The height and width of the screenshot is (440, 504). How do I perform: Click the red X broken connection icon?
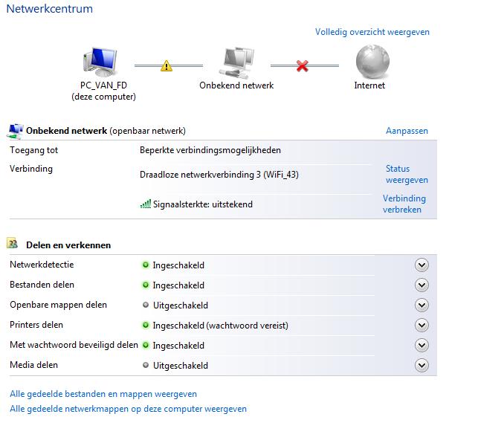[302, 66]
